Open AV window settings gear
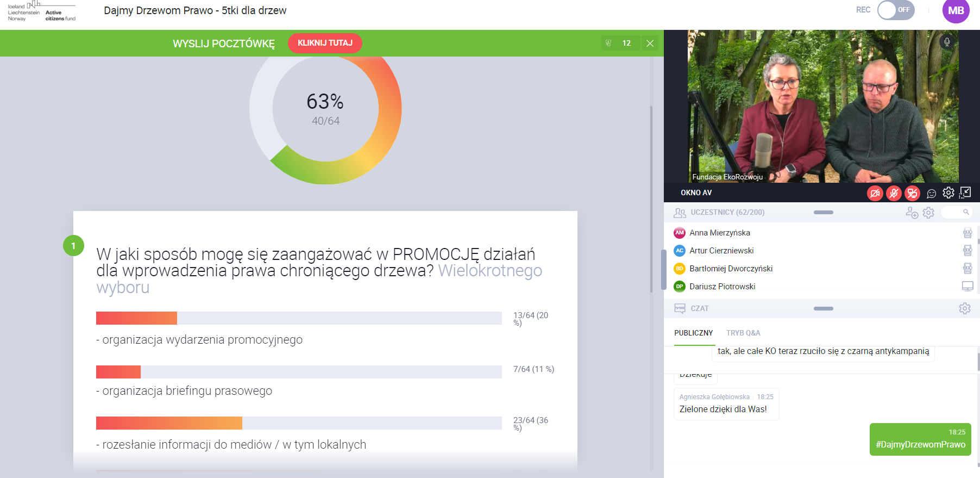This screenshot has height=478, width=980. tap(948, 193)
